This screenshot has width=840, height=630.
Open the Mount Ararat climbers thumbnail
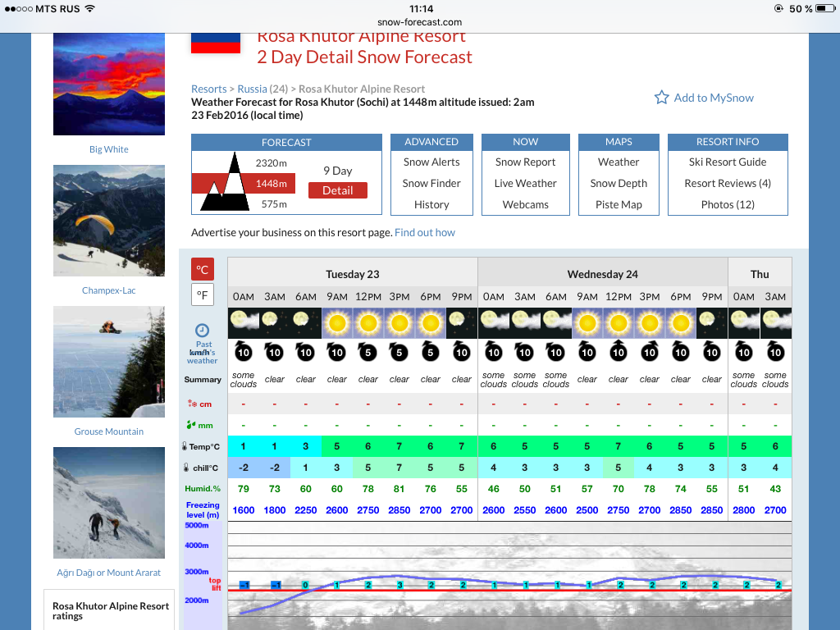coord(109,503)
